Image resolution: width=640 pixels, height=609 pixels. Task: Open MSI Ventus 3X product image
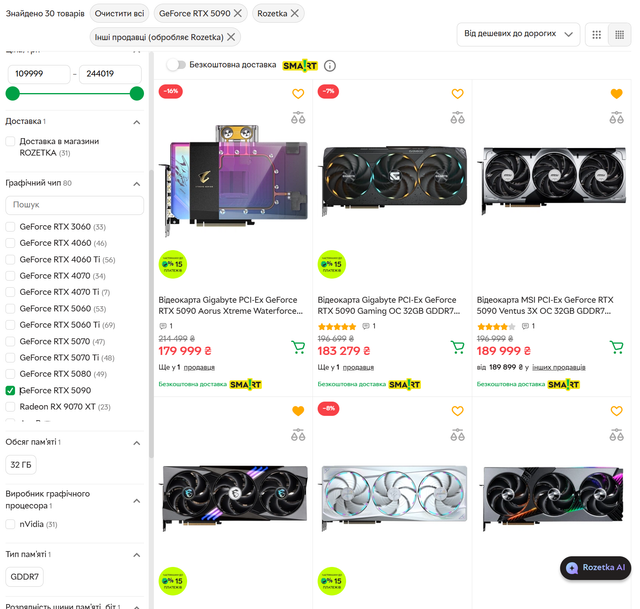(x=552, y=180)
